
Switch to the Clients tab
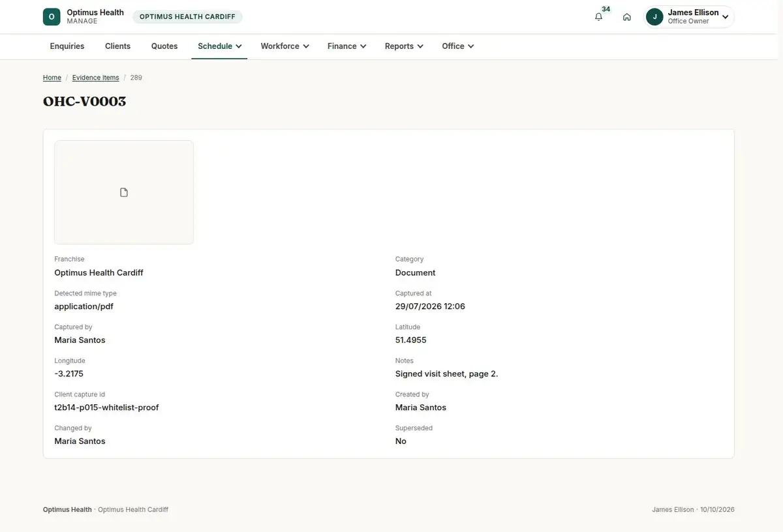[117, 46]
